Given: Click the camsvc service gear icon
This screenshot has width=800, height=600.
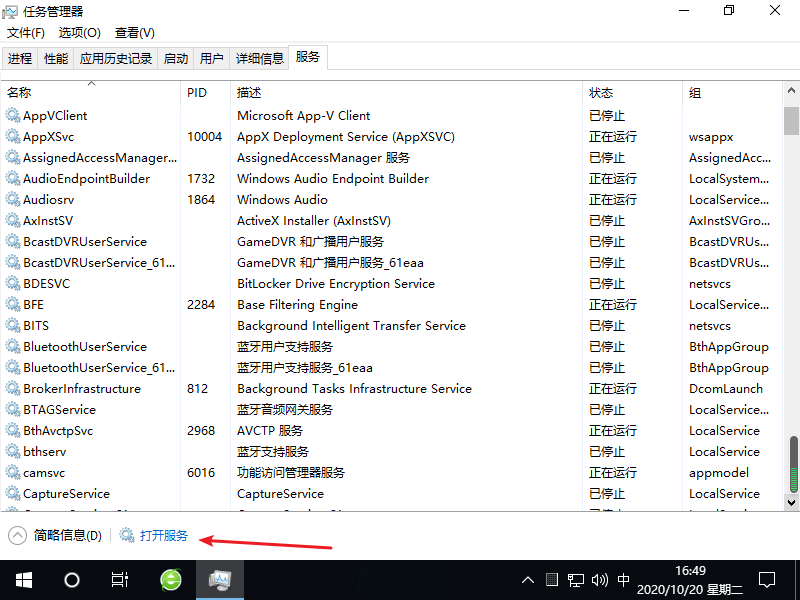Looking at the screenshot, I should (13, 473).
